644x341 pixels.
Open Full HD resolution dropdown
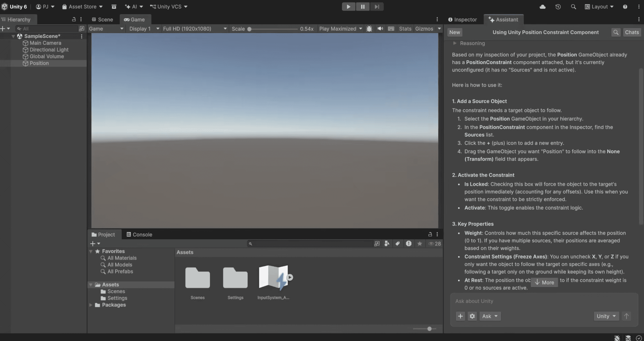[195, 29]
